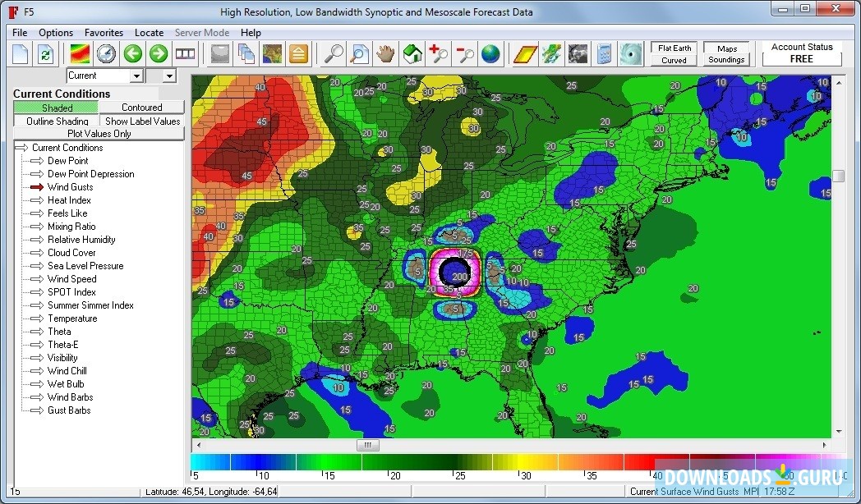Click the hurricane tracking icon
Image resolution: width=861 pixels, height=504 pixels.
tap(629, 54)
